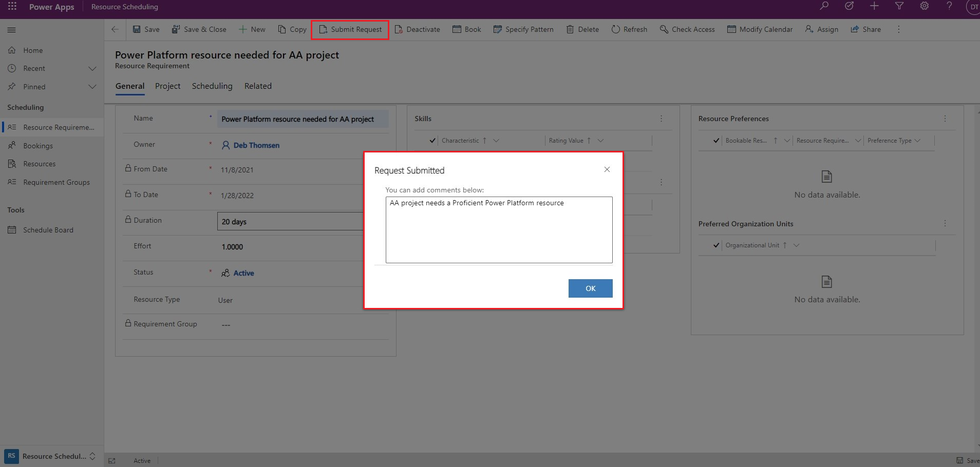Create a New record from command bar

click(252, 29)
